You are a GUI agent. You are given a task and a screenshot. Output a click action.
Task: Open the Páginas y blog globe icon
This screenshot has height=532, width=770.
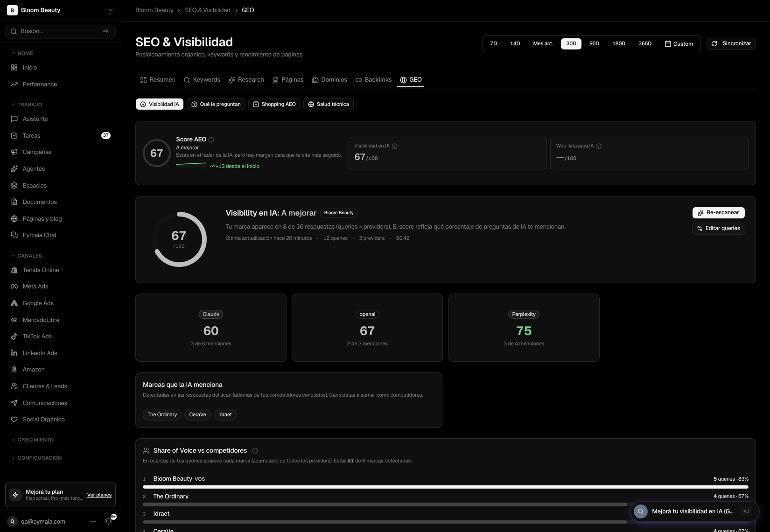[x=14, y=219]
